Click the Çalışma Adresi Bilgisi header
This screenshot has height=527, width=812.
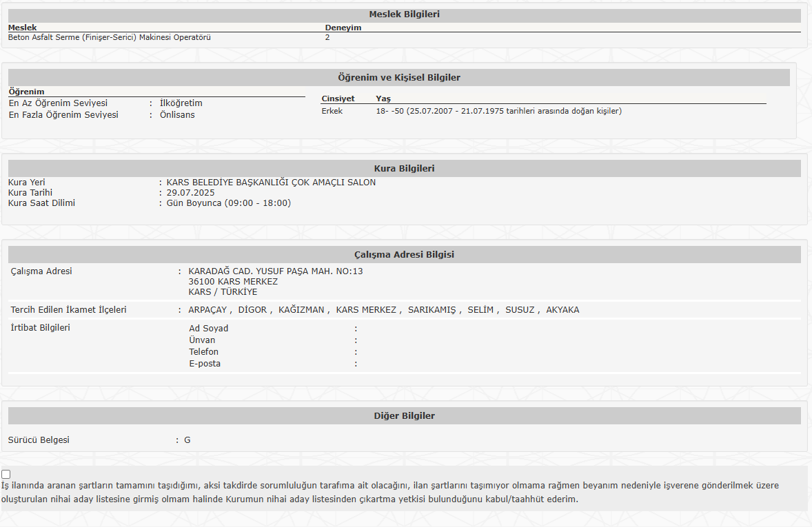pos(404,255)
